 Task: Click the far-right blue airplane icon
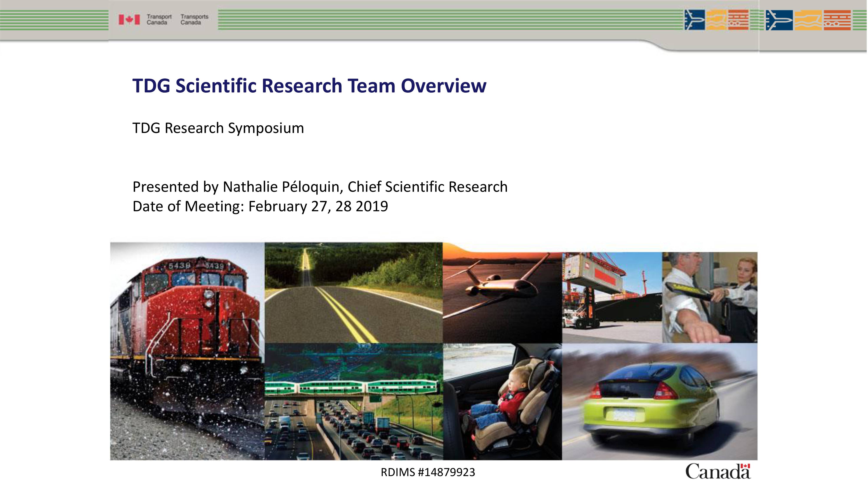click(779, 20)
